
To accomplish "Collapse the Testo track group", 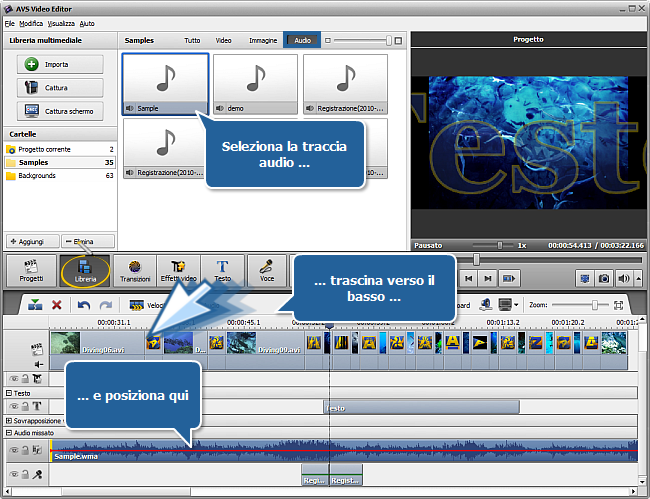I will click(9, 393).
